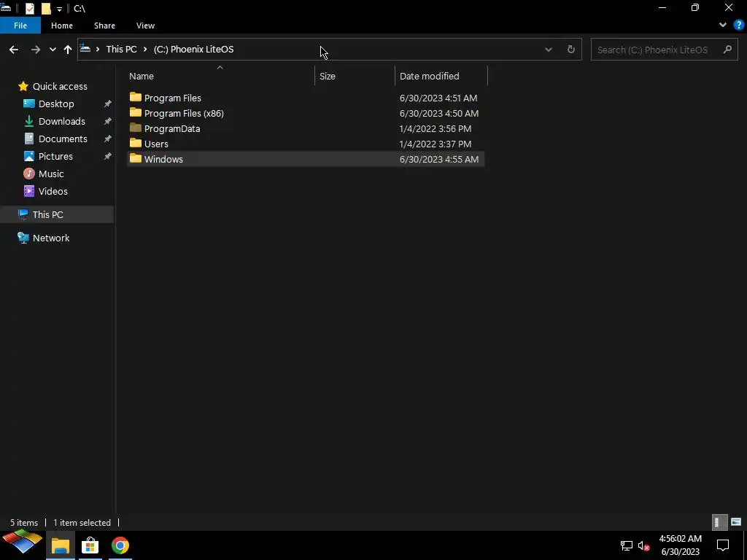Go back with the Back arrow
Screen dimensions: 747x560
tap(14, 50)
